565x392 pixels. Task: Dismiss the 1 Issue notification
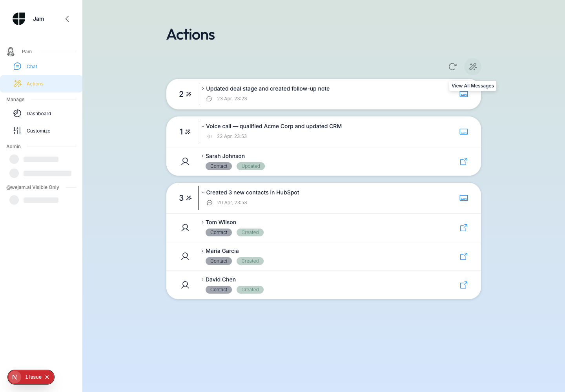click(x=47, y=377)
